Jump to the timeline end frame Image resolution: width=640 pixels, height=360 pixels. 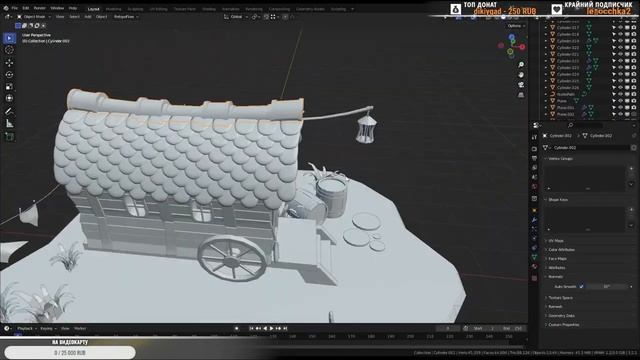point(285,329)
